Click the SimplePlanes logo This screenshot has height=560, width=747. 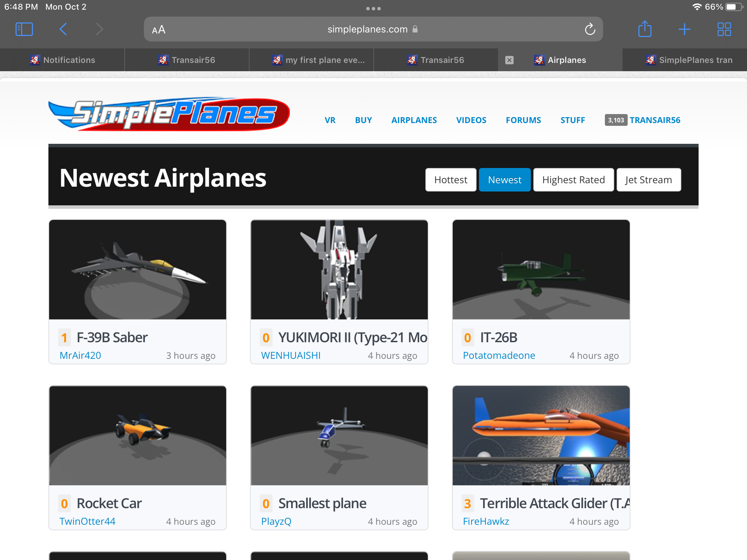pos(169,114)
